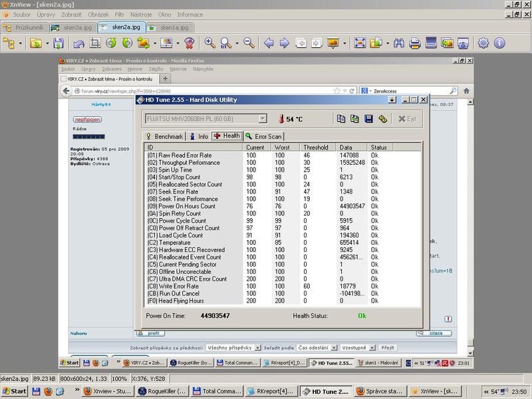Viewport: 532px width, 399px height.
Task: Open the Nástroje menu
Action: point(141,15)
